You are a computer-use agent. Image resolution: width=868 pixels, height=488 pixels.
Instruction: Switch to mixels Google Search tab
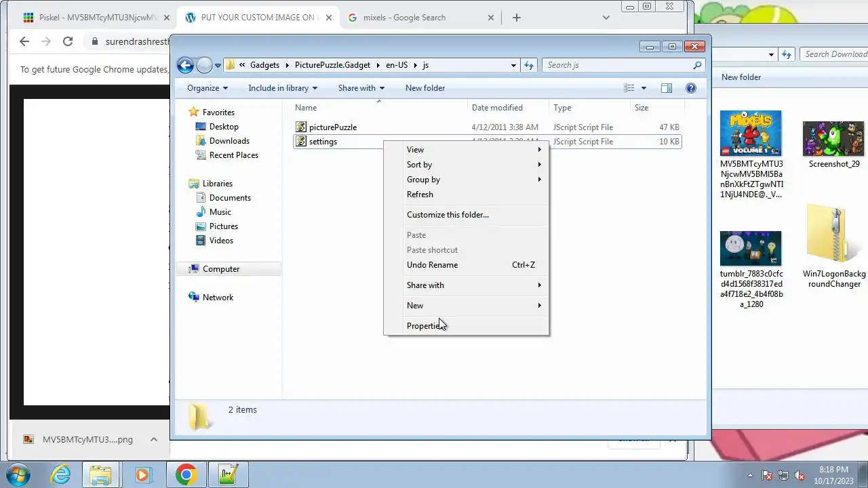tap(420, 18)
